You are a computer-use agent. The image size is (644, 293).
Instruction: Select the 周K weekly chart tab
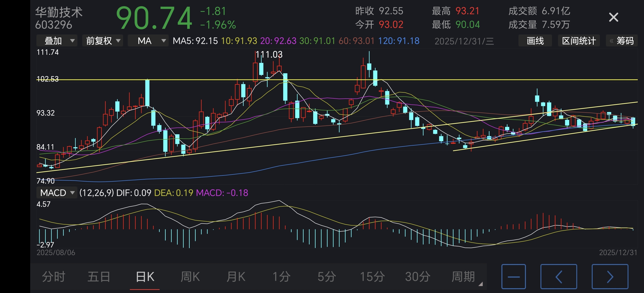pyautogui.click(x=190, y=276)
